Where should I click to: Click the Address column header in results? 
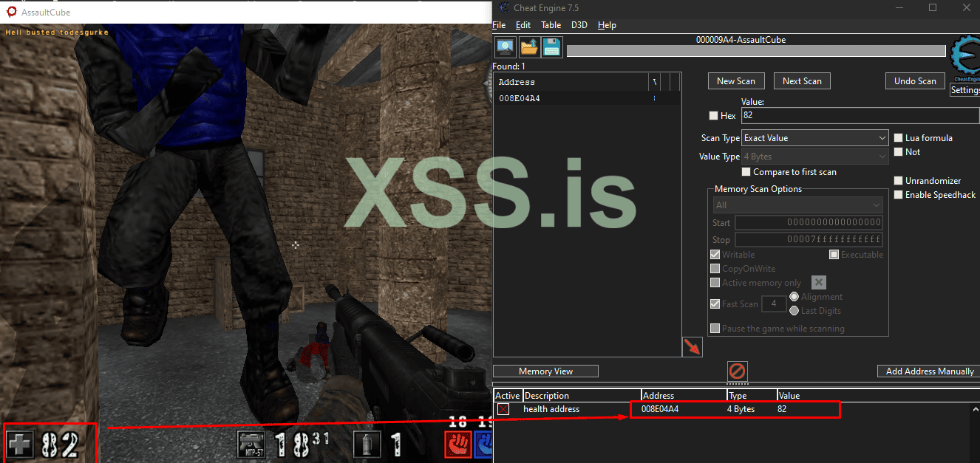[571, 82]
